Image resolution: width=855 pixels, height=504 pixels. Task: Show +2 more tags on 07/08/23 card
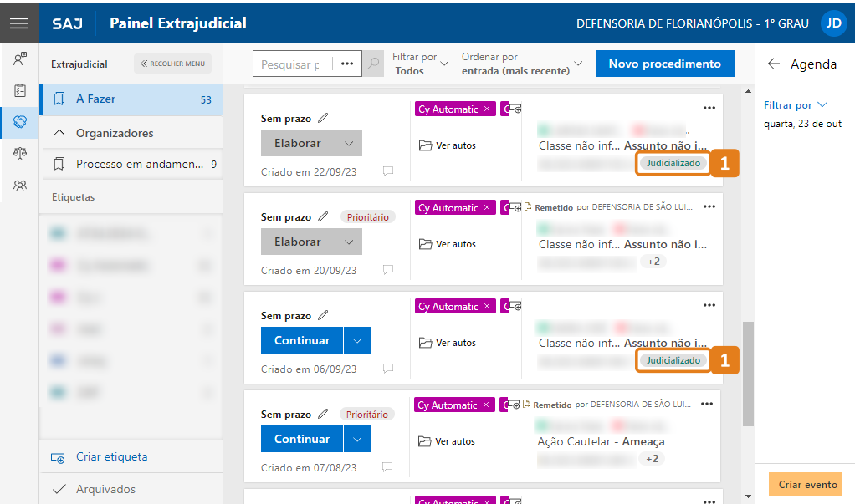pyautogui.click(x=653, y=459)
